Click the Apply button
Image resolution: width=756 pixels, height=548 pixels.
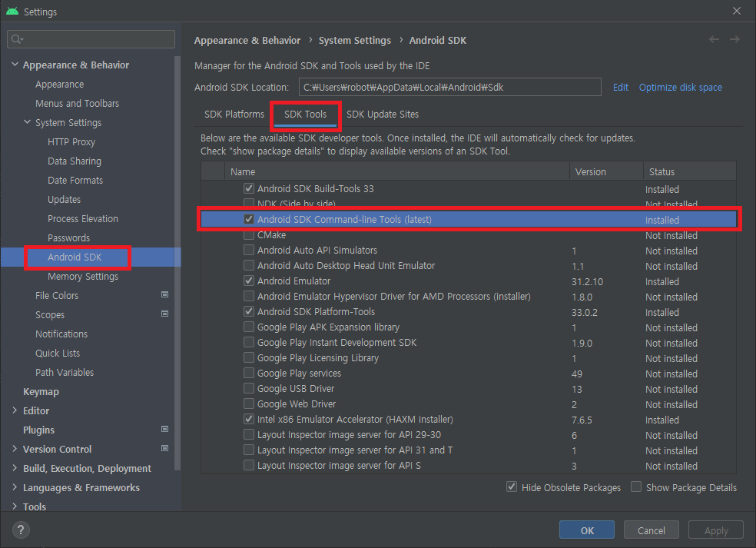(x=716, y=530)
